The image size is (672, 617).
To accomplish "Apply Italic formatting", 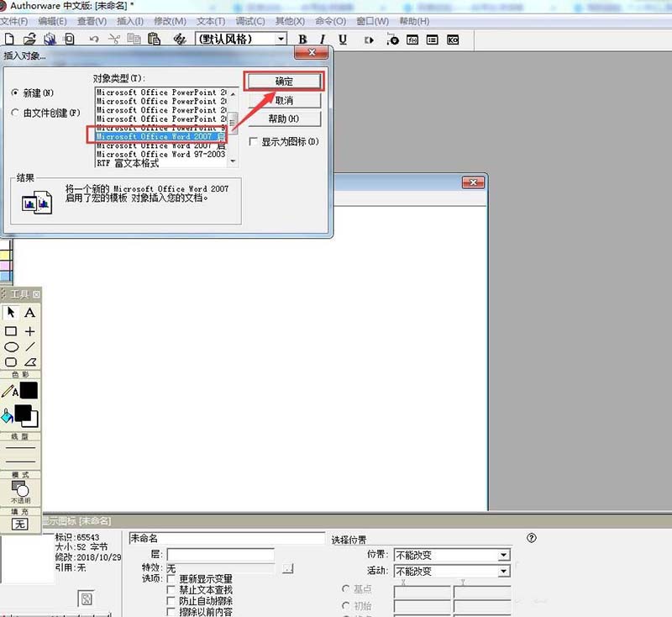I will coord(323,40).
